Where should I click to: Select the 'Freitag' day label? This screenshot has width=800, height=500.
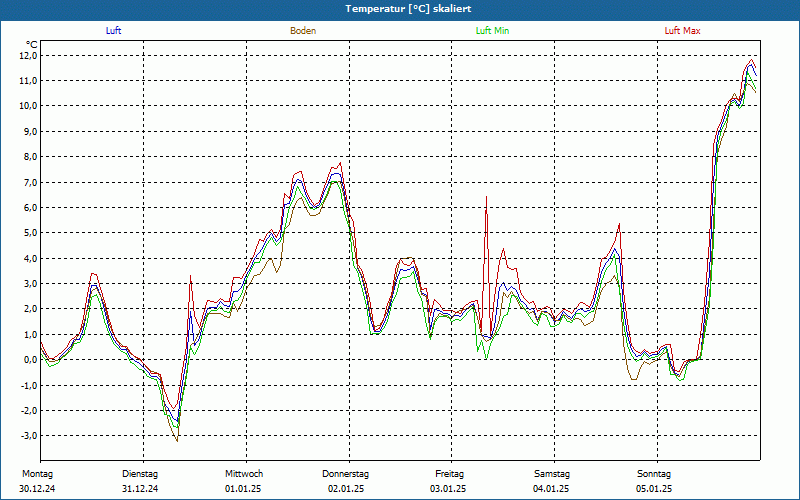[x=450, y=473]
